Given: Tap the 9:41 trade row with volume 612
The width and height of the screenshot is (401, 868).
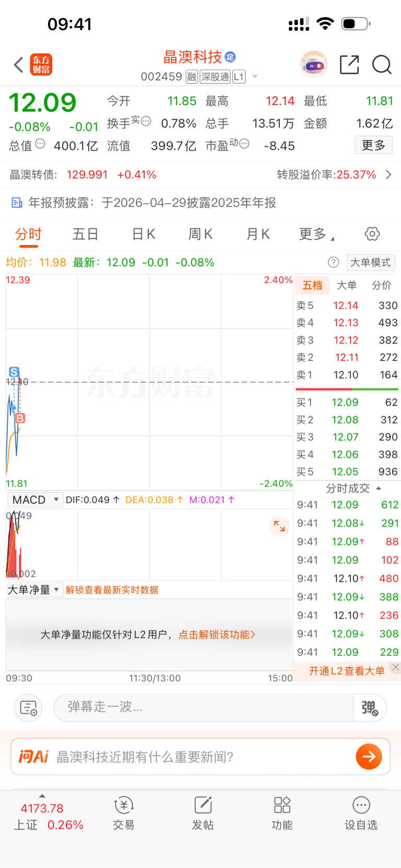Looking at the screenshot, I should point(347,505).
